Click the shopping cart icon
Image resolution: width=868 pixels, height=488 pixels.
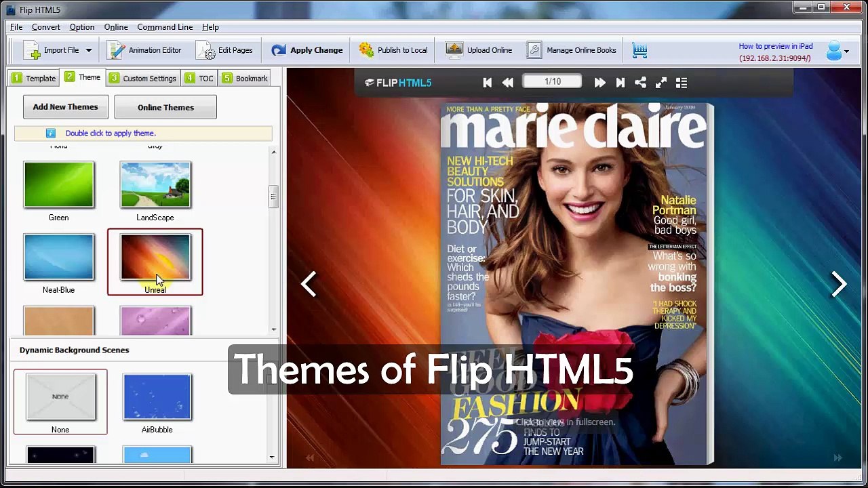click(x=639, y=50)
